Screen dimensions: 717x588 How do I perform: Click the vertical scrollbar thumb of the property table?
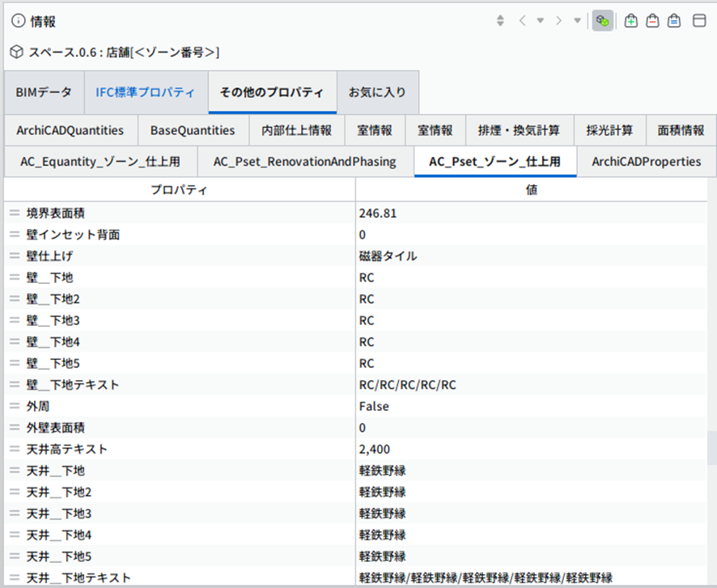[711, 448]
